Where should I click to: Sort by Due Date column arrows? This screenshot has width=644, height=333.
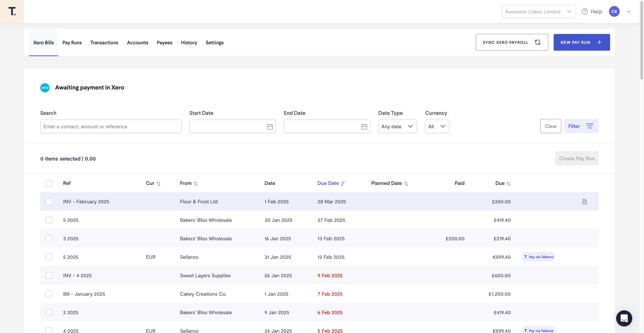(343, 183)
